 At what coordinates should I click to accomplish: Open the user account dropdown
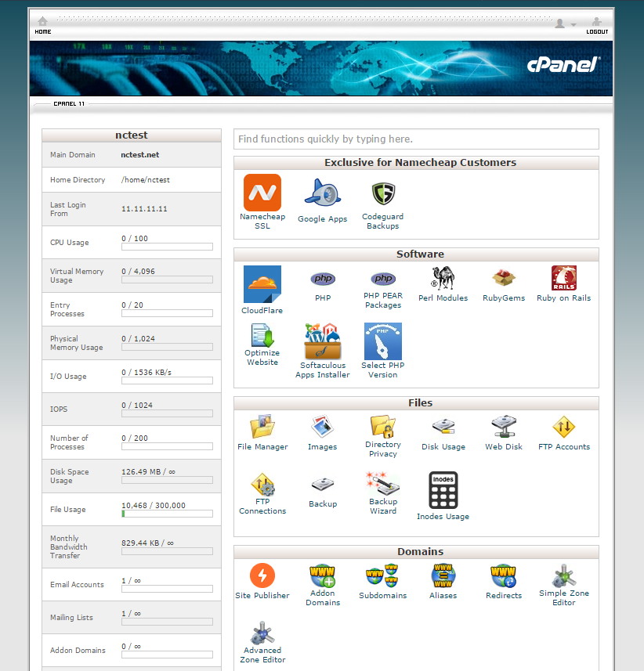click(565, 23)
